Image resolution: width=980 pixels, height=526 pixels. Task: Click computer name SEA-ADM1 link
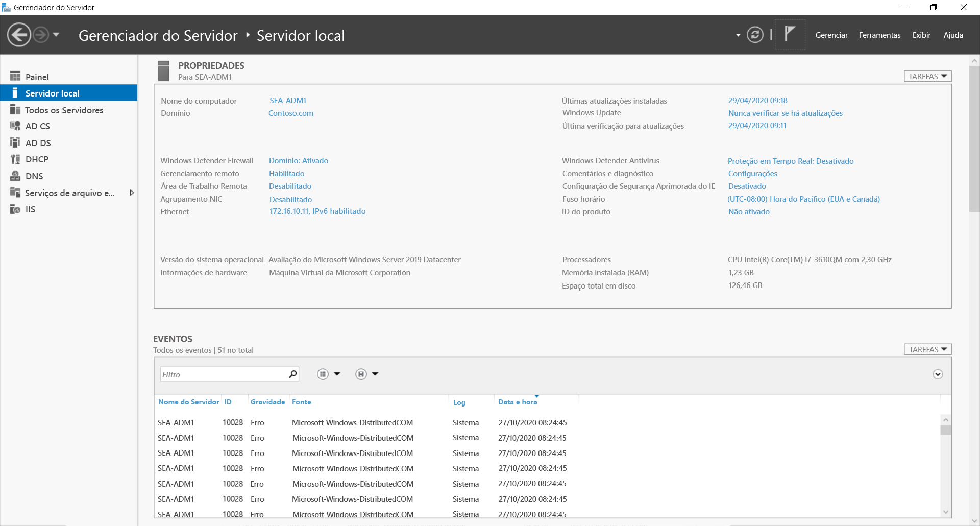[x=288, y=101]
